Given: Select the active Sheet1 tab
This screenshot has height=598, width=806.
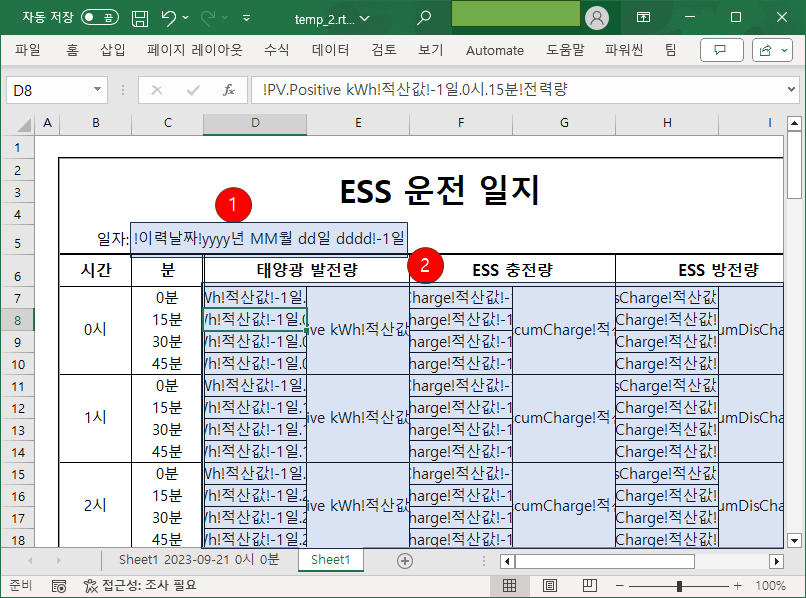Looking at the screenshot, I should [x=331, y=560].
